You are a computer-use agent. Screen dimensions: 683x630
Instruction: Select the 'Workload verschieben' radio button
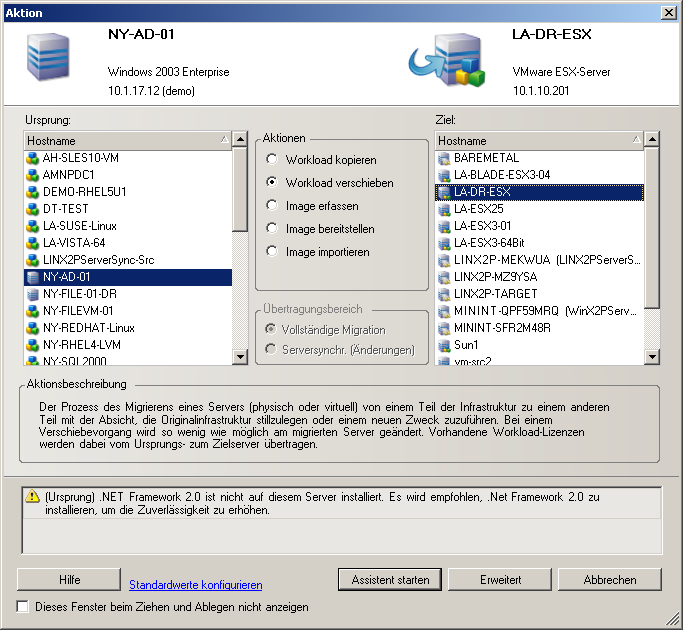click(272, 182)
